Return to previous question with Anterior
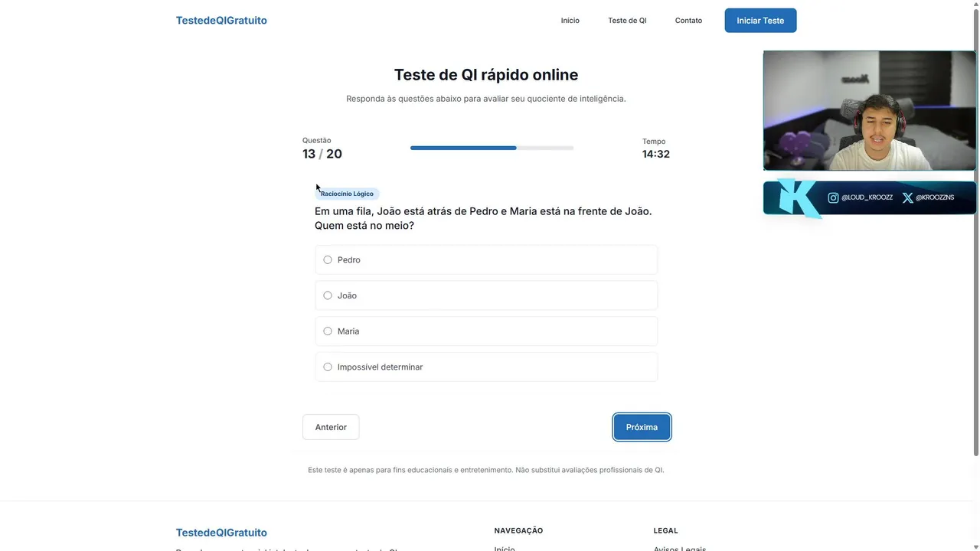Viewport: 980px width, 551px height. tap(331, 427)
